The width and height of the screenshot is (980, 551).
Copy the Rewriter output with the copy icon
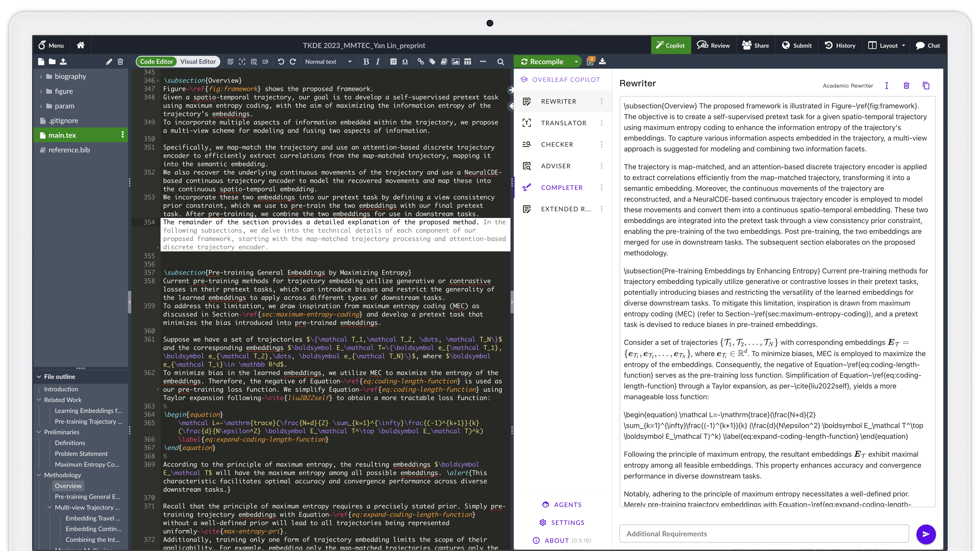(x=926, y=86)
